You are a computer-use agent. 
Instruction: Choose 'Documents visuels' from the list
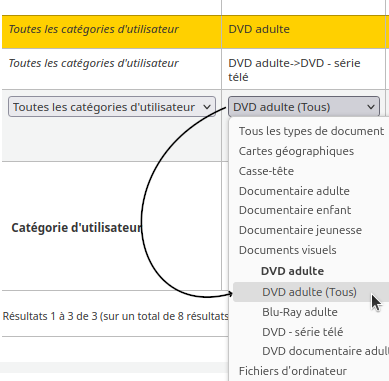click(287, 250)
